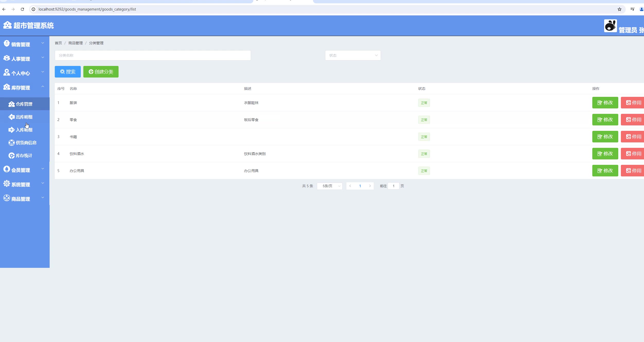Click the 饮料酒水类别 description cell
644x342 pixels.
click(255, 154)
